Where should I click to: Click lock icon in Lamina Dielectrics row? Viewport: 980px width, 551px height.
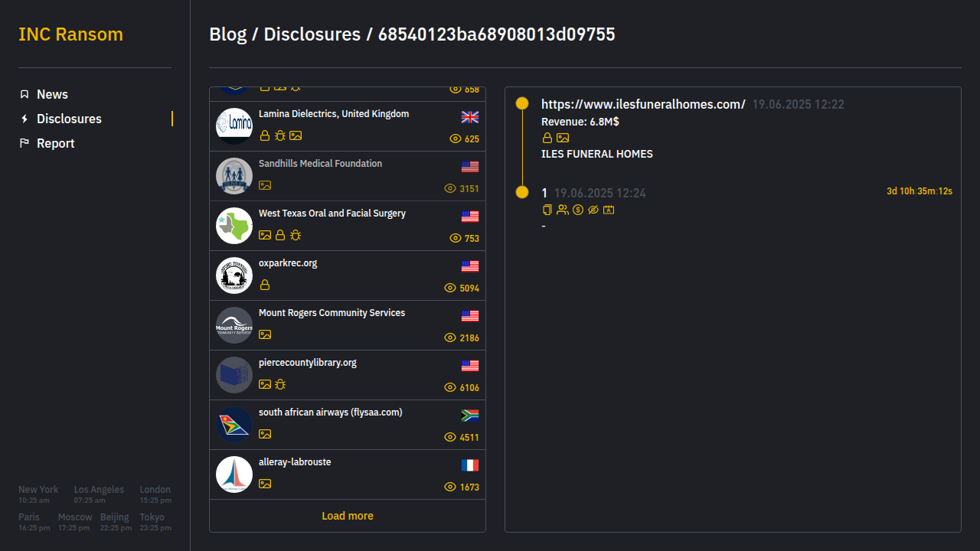tap(265, 135)
